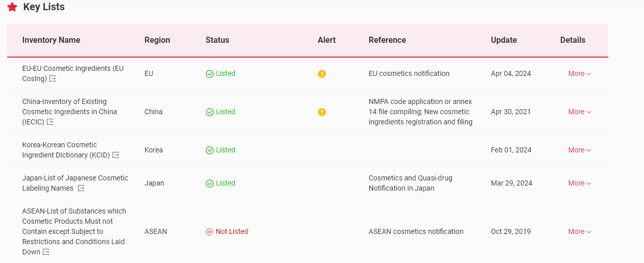
Task: Expand More details for Korea KCID row
Action: (x=579, y=150)
